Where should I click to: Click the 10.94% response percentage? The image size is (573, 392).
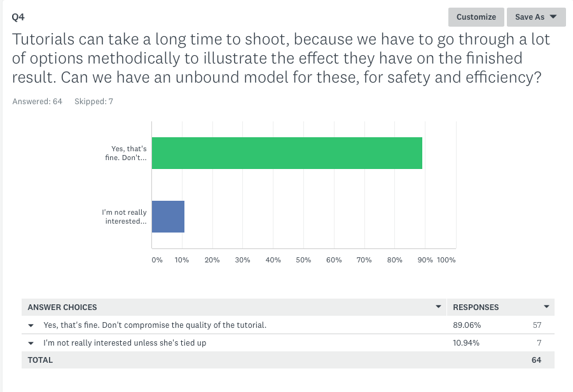pyautogui.click(x=466, y=342)
